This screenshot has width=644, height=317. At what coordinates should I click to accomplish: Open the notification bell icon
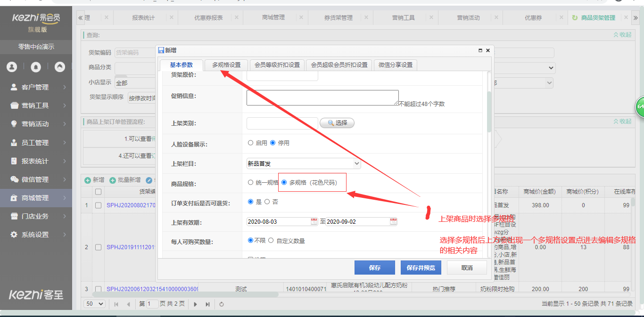click(36, 67)
